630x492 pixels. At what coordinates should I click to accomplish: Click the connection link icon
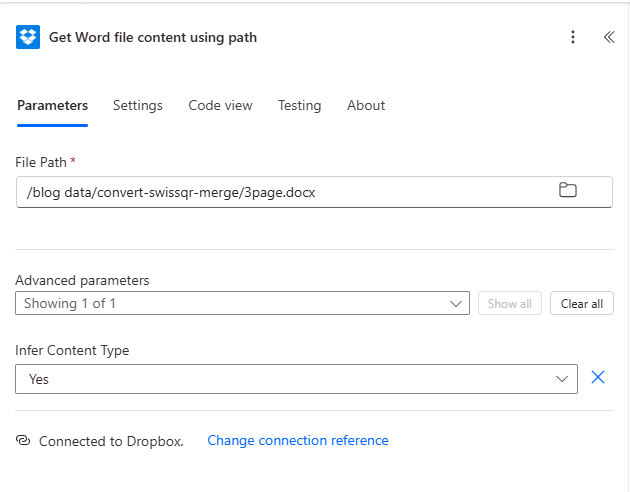tap(24, 441)
